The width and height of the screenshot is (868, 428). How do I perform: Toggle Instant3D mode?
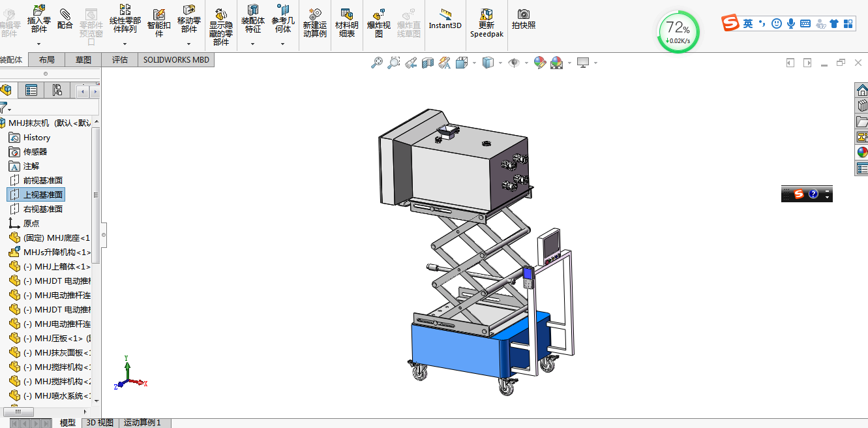pyautogui.click(x=445, y=19)
